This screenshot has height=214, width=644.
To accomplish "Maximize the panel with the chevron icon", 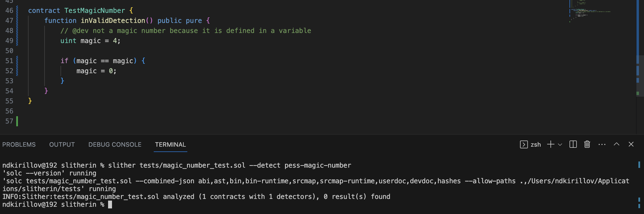I will pos(616,144).
